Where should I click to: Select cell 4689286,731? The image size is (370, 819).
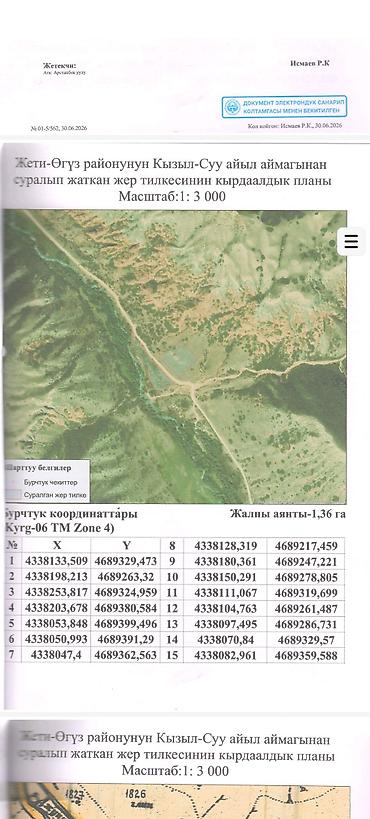(x=306, y=624)
